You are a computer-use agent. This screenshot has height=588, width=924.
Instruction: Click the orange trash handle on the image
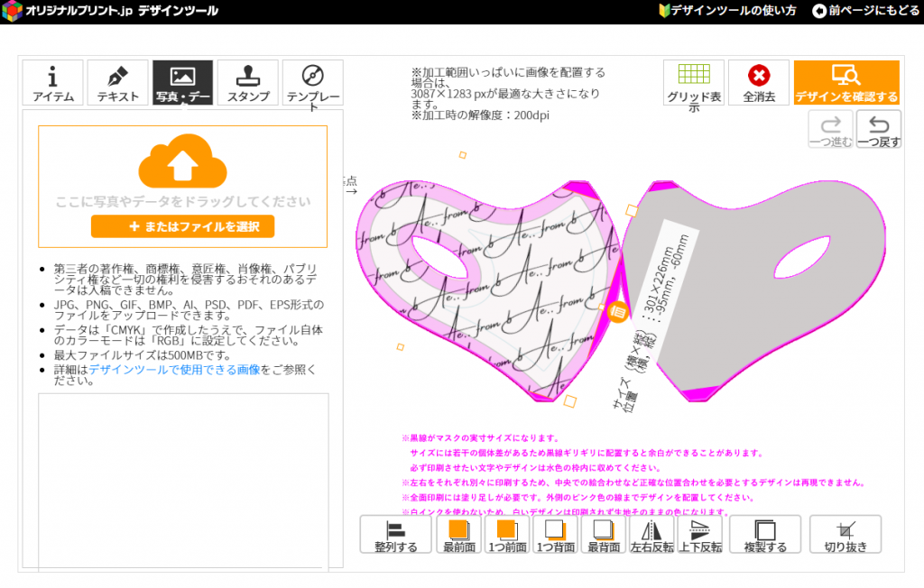[x=617, y=312]
